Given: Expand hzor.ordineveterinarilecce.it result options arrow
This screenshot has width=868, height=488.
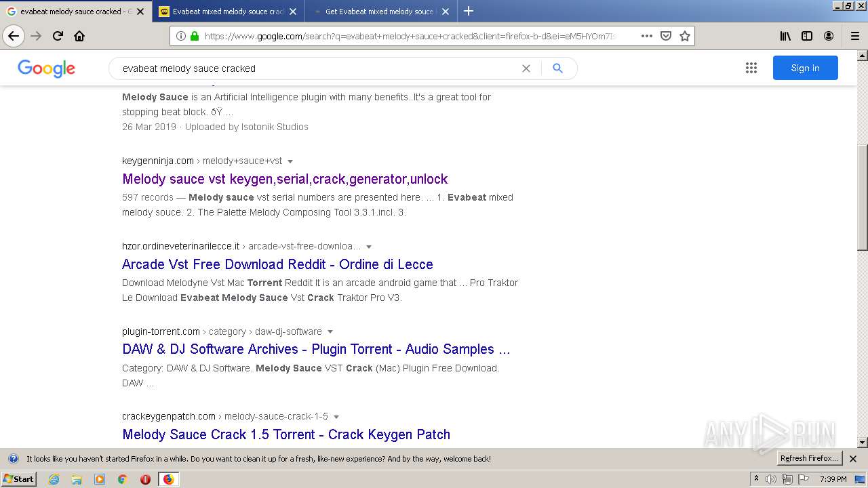Looking at the screenshot, I should click(369, 247).
